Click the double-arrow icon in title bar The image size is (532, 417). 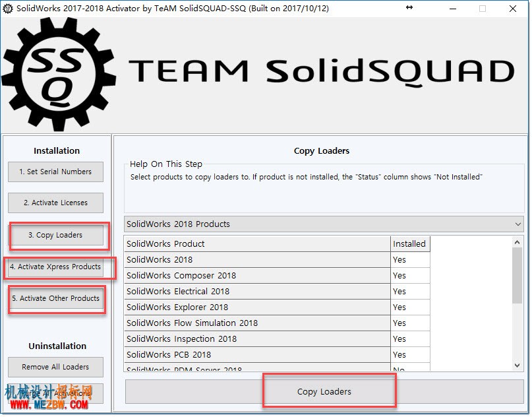tap(409, 7)
